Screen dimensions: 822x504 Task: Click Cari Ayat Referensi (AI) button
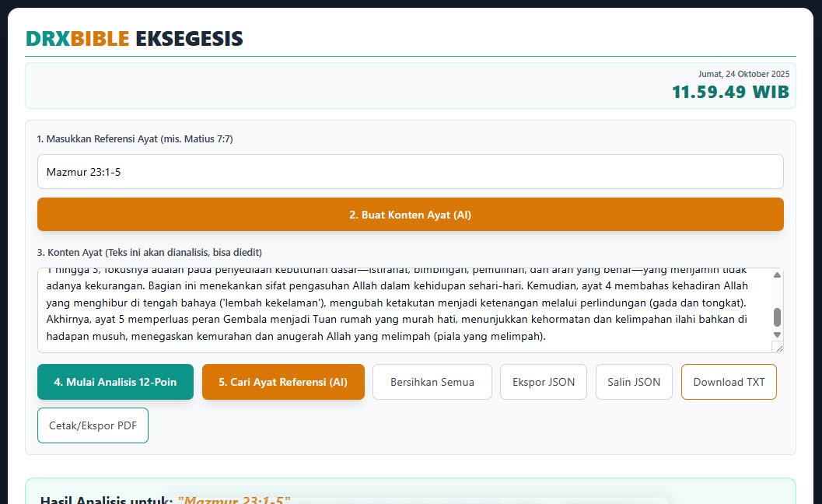(283, 382)
